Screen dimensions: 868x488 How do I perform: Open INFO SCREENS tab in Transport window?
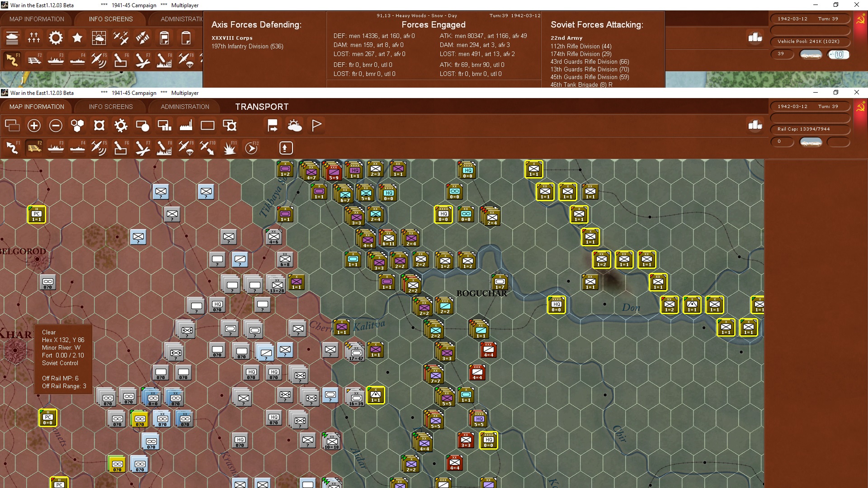pos(111,107)
